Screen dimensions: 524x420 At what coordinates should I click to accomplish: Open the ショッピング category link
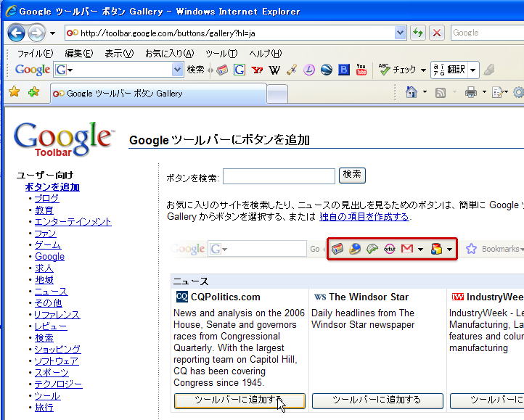pyautogui.click(x=57, y=349)
